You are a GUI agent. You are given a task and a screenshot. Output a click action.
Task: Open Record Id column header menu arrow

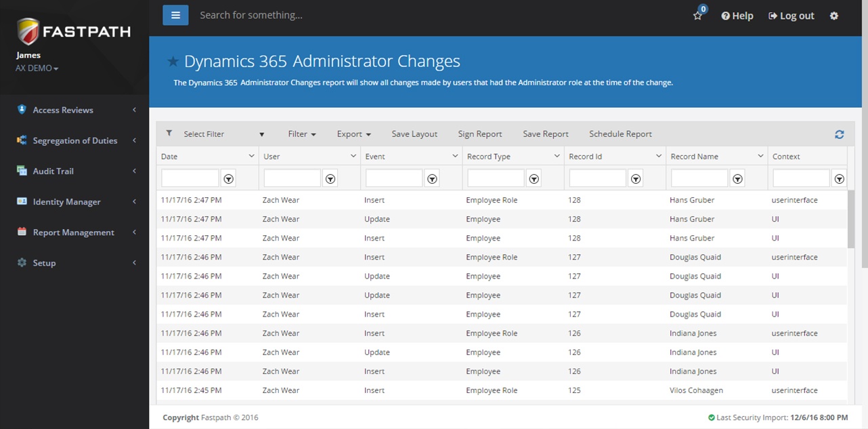click(x=659, y=156)
